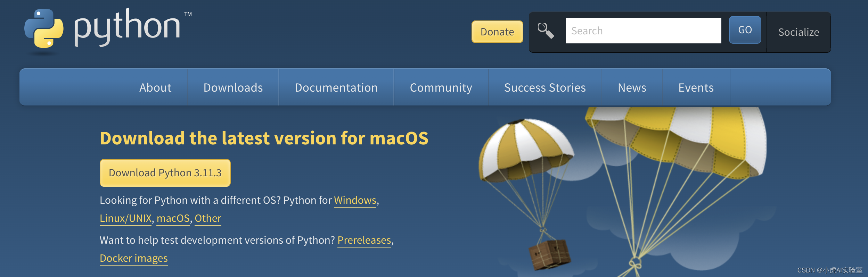Click the Donate button

[x=497, y=32]
